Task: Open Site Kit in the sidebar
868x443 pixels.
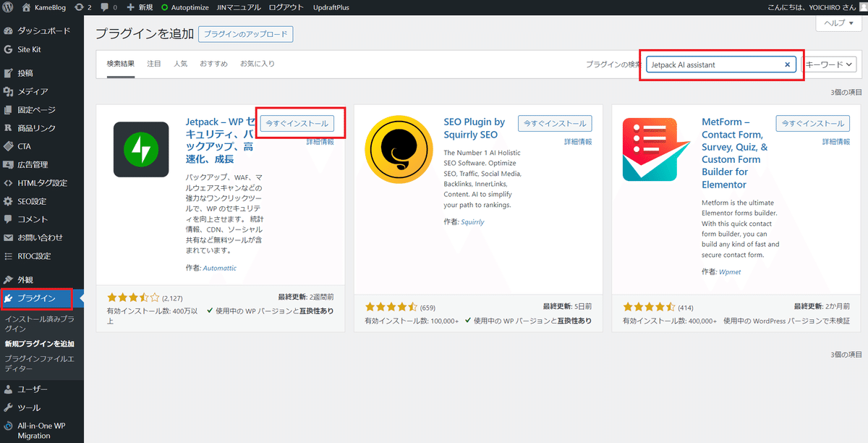Action: [42, 50]
